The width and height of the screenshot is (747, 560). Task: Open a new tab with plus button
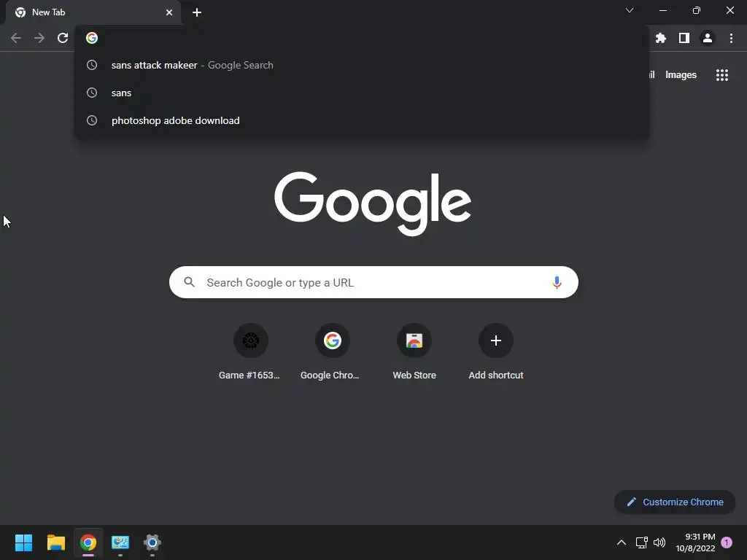[197, 12]
